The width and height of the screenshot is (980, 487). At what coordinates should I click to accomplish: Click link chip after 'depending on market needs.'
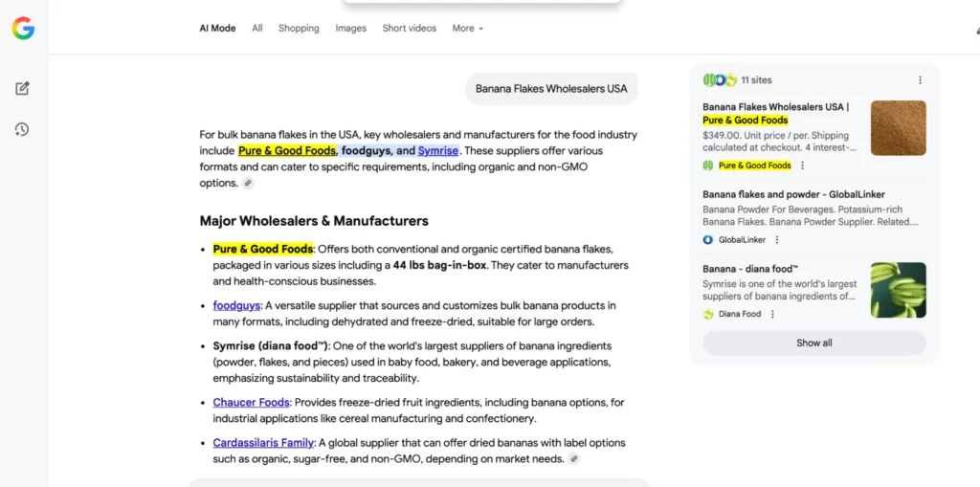click(574, 459)
